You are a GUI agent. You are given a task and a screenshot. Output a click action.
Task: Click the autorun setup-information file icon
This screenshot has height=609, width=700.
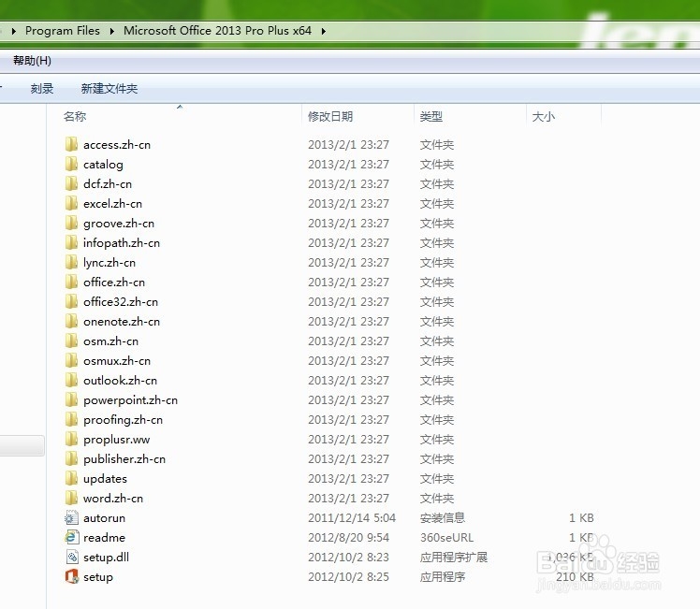[71, 517]
